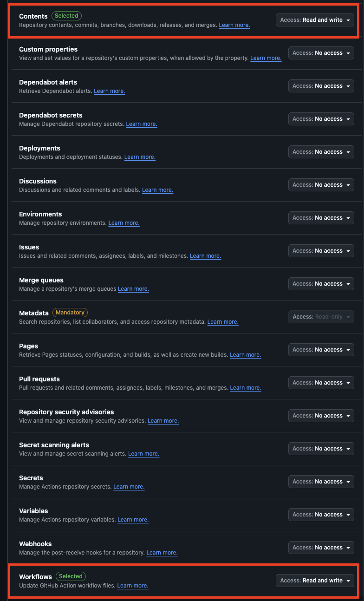Change Secrets permission access
364x601 pixels.
(x=321, y=482)
